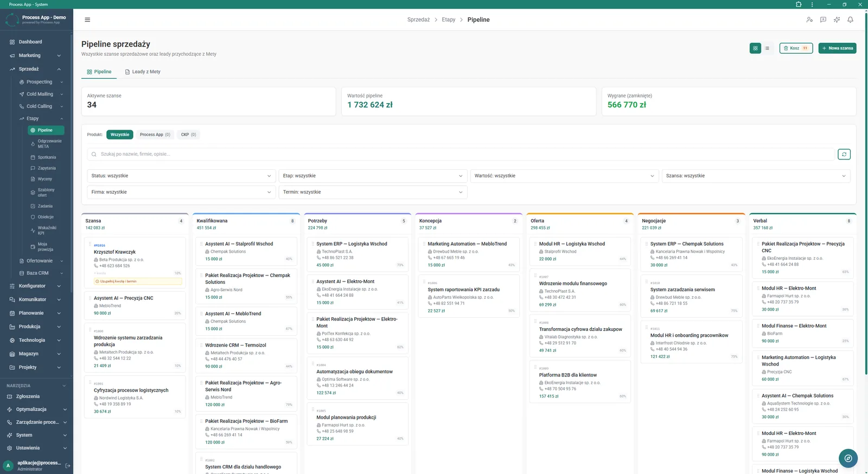Open the Status: wszystkie dropdown
Image resolution: width=868 pixels, height=474 pixels.
click(x=181, y=176)
